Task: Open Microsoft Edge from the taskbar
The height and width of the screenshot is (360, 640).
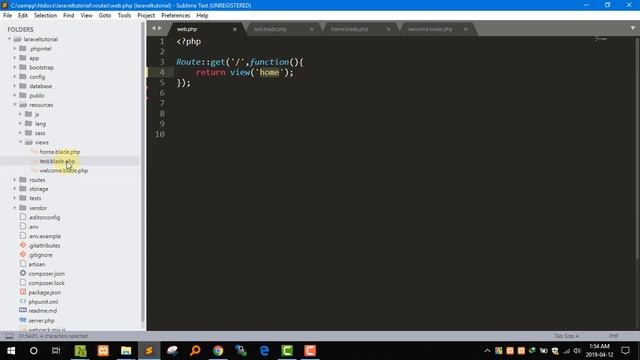Action: [x=264, y=351]
